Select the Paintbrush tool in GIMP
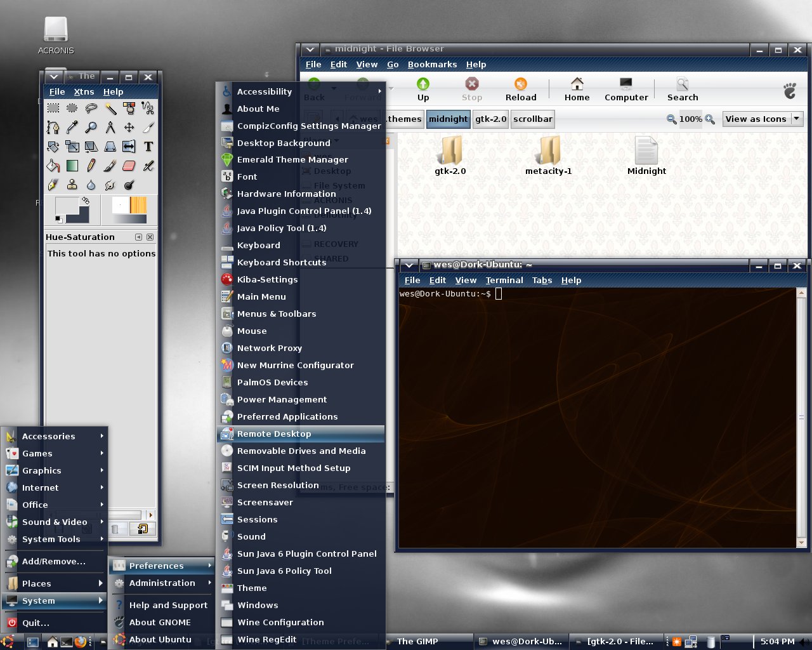The image size is (812, 650). [x=110, y=166]
